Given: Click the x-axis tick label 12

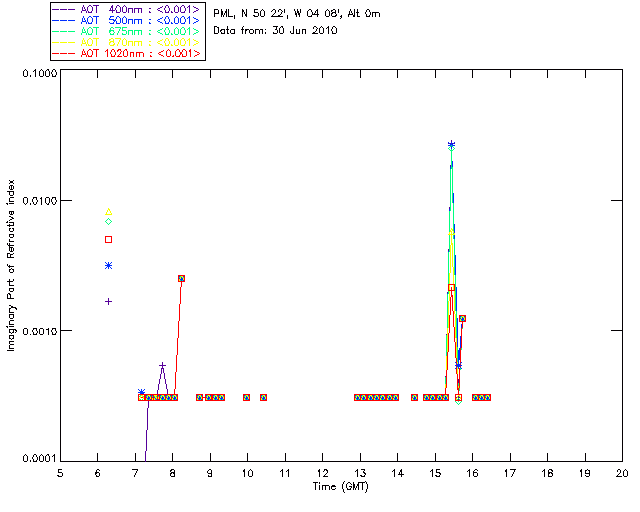Looking at the screenshot, I should pos(323,473).
